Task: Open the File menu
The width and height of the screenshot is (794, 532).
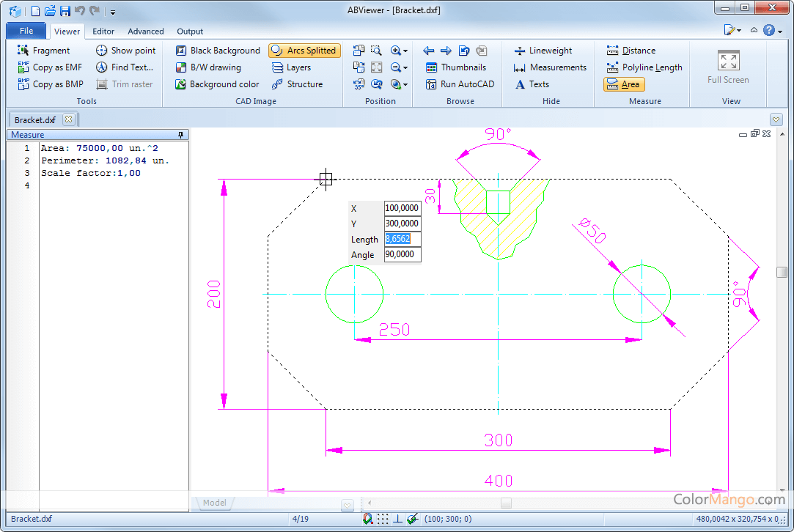Action: tap(26, 31)
